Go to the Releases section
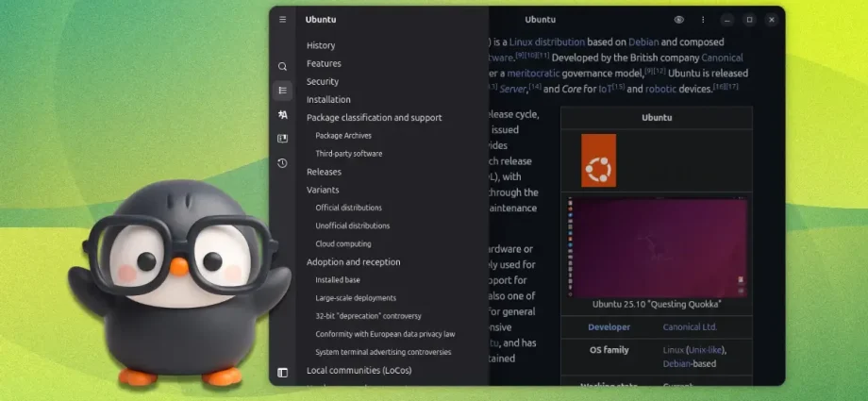Screen dimensions: 868x401 [x=324, y=172]
